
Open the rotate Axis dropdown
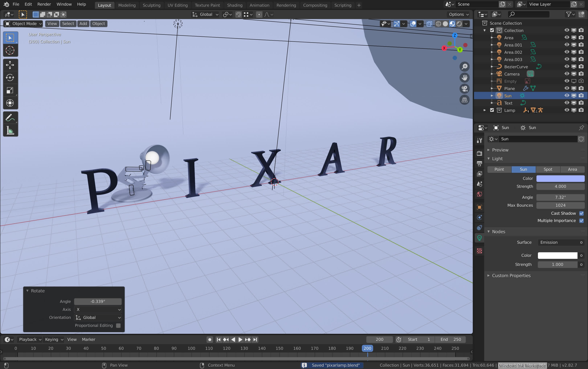(x=98, y=309)
